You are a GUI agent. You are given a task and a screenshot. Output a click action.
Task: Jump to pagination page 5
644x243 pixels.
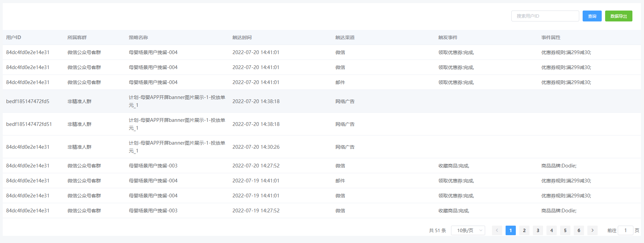pos(565,230)
